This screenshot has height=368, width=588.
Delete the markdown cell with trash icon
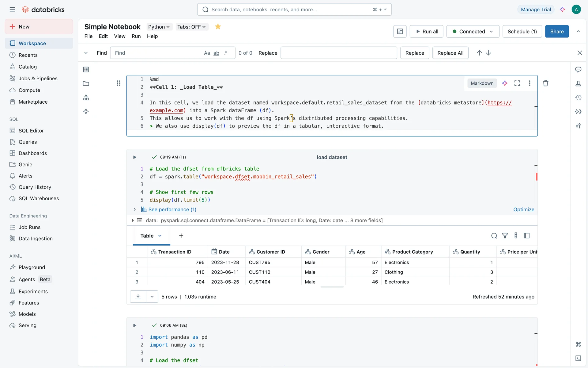[x=545, y=83]
